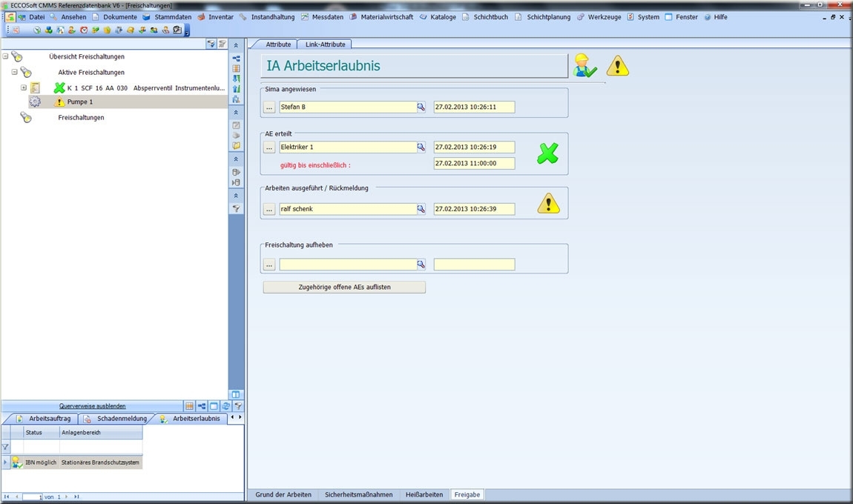This screenshot has width=853, height=504.
Task: Click the database export icon in the side strip
Action: pyautogui.click(x=236, y=173)
